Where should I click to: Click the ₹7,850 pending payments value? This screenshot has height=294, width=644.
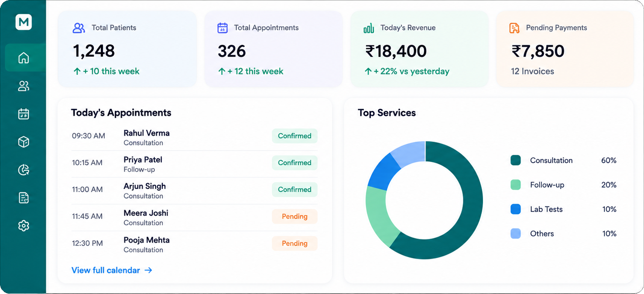point(538,51)
